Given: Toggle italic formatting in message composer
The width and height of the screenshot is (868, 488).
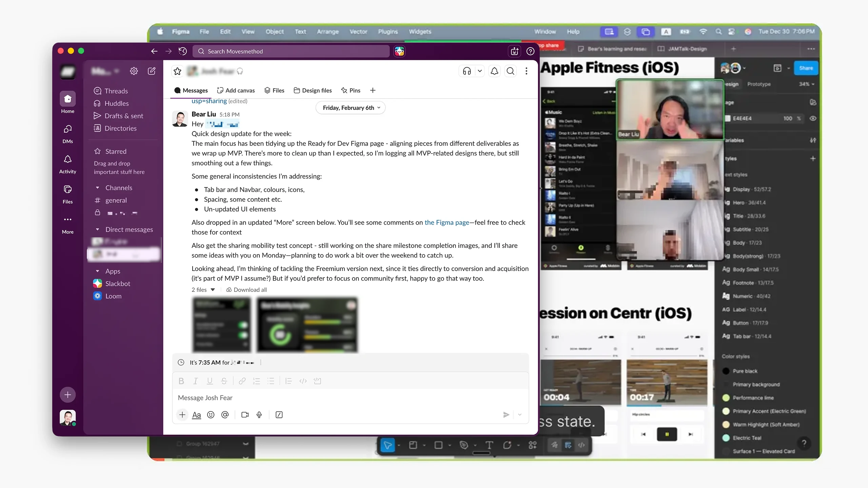Looking at the screenshot, I should click(195, 381).
